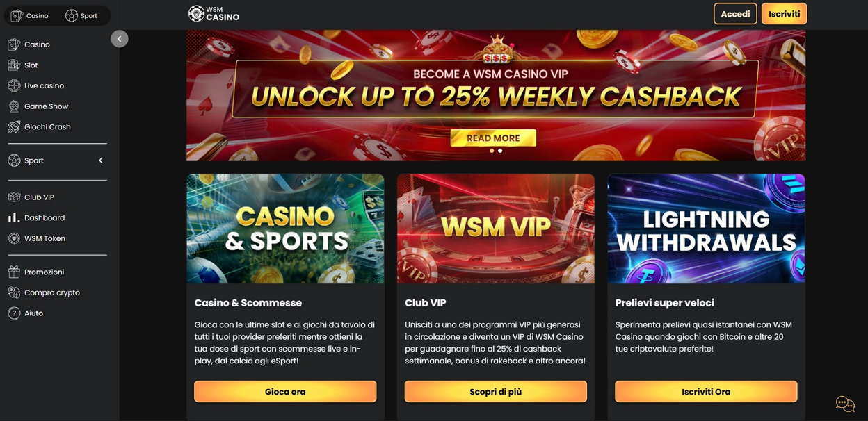The image size is (868, 421).
Task: Click the Dashboard bar chart icon
Action: (14, 217)
